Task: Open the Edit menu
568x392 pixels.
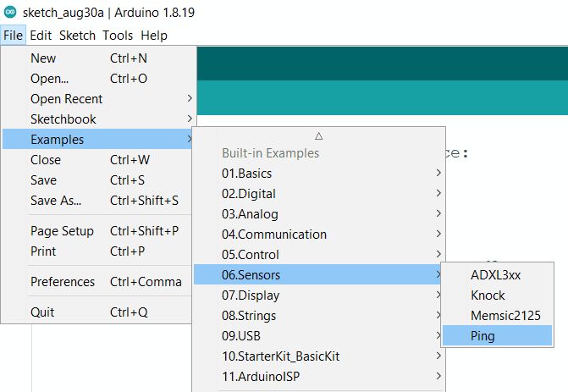Action: pos(41,36)
